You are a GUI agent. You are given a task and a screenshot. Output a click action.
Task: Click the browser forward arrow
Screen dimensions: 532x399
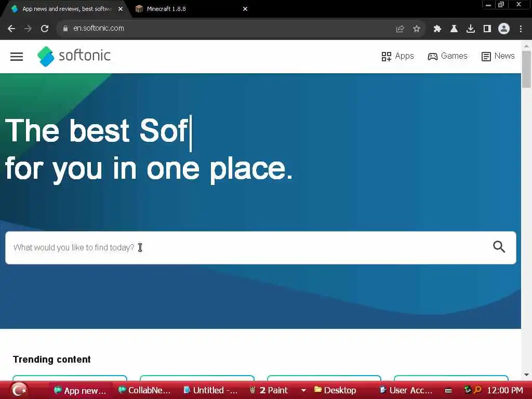[x=28, y=29]
